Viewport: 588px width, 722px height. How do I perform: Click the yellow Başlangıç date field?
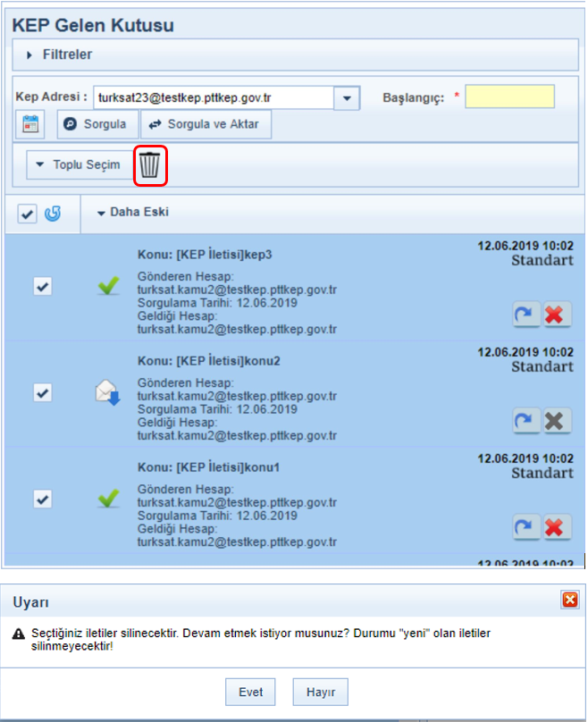(x=509, y=97)
